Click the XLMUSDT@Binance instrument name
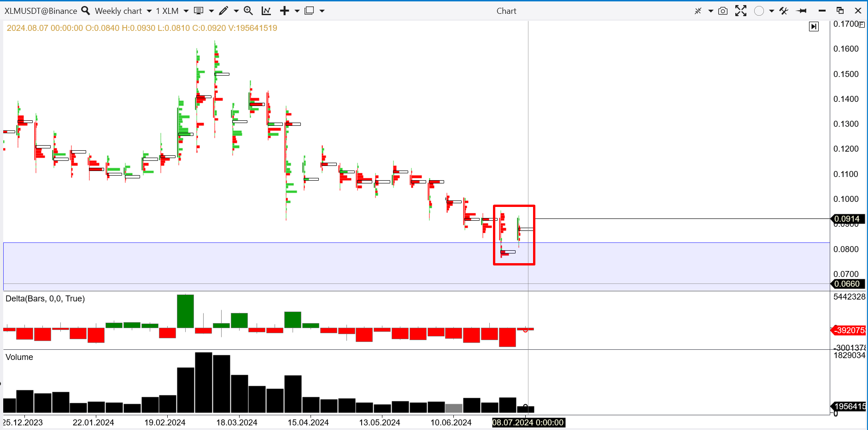This screenshot has height=430, width=868. 41,11
